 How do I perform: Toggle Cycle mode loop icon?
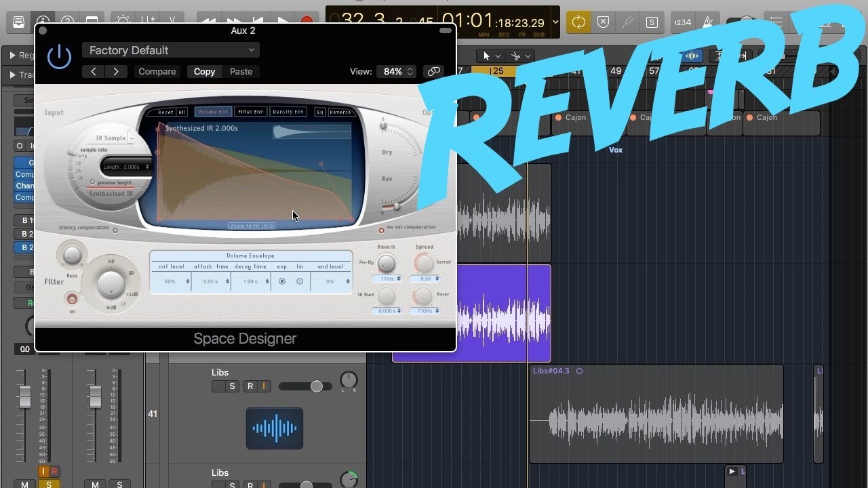(x=578, y=22)
